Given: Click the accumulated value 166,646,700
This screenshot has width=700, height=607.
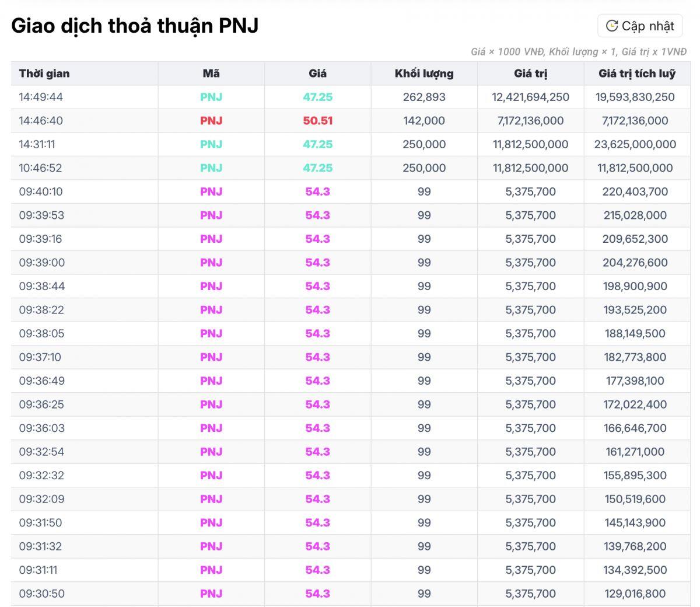Looking at the screenshot, I should pos(635,428).
